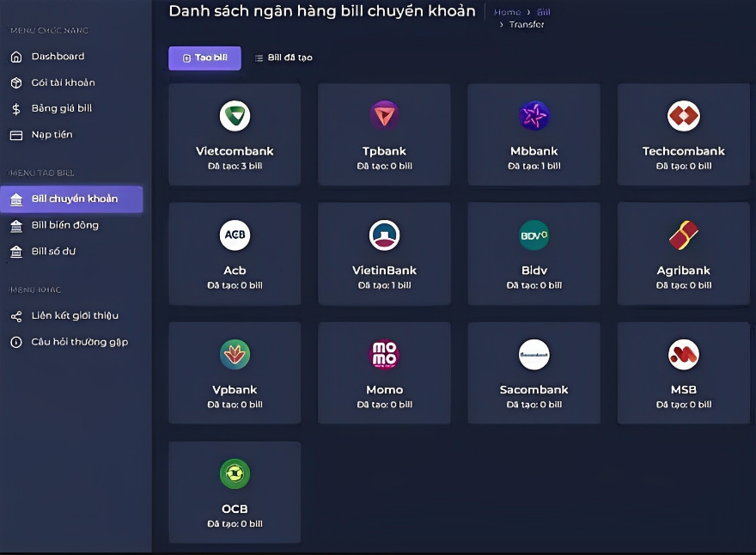Open "Bảng giá bill" menu item

61,109
